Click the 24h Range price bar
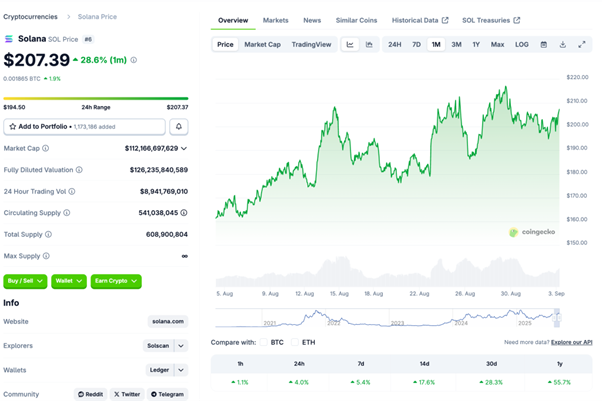 (x=96, y=99)
